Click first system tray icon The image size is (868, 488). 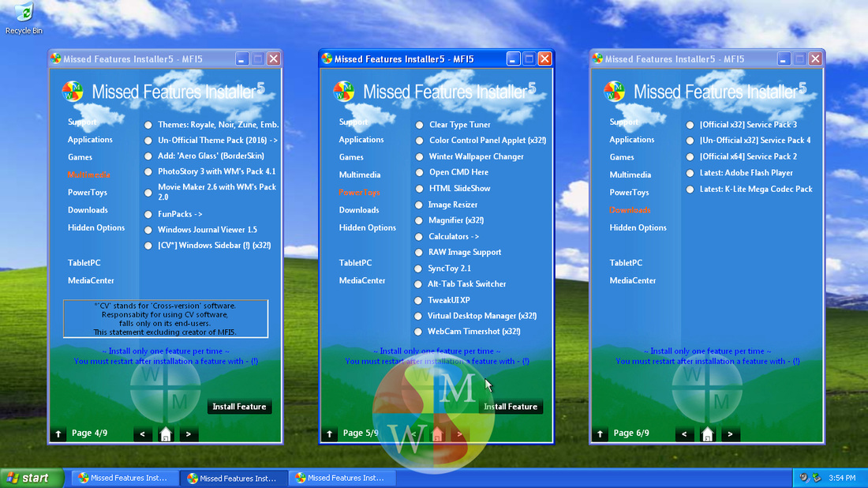coord(804,478)
